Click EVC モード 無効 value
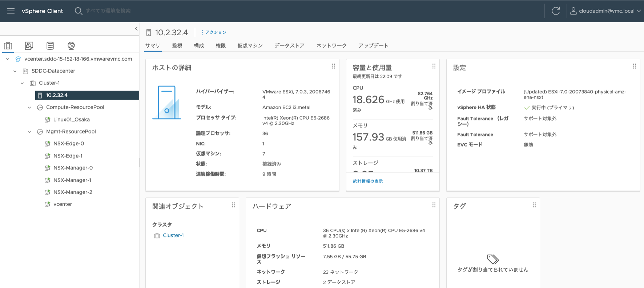The width and height of the screenshot is (644, 288). [528, 145]
